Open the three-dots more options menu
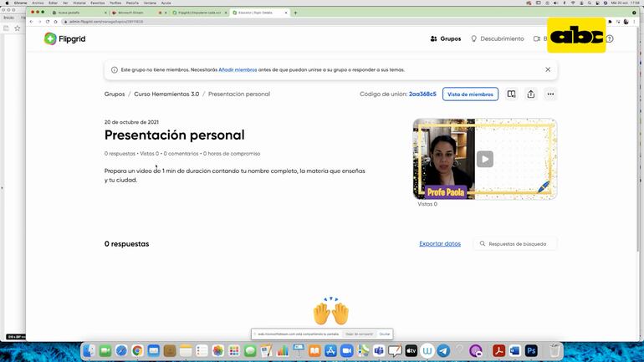 550,94
